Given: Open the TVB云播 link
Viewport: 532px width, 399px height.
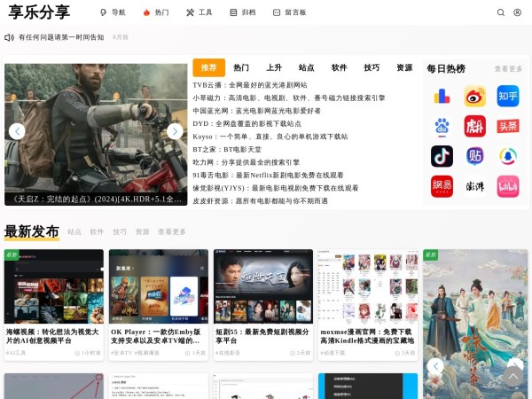Looking at the screenshot, I should 250,85.
